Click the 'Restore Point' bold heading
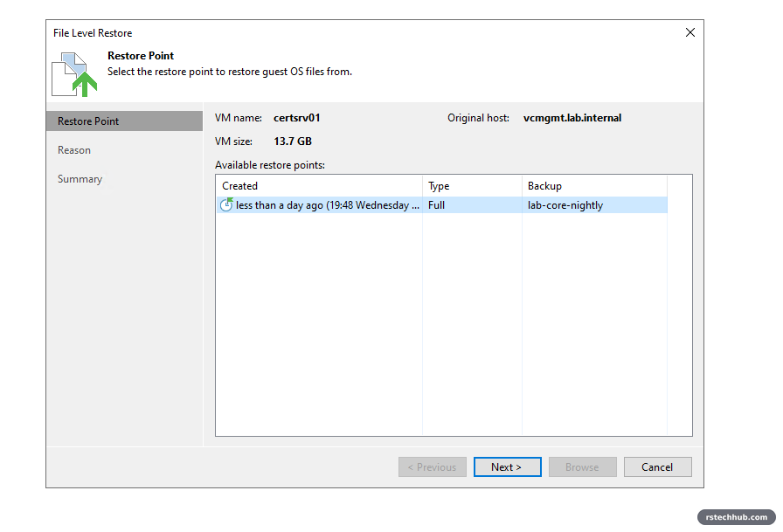Image resolution: width=783 pixels, height=532 pixels. tap(141, 55)
